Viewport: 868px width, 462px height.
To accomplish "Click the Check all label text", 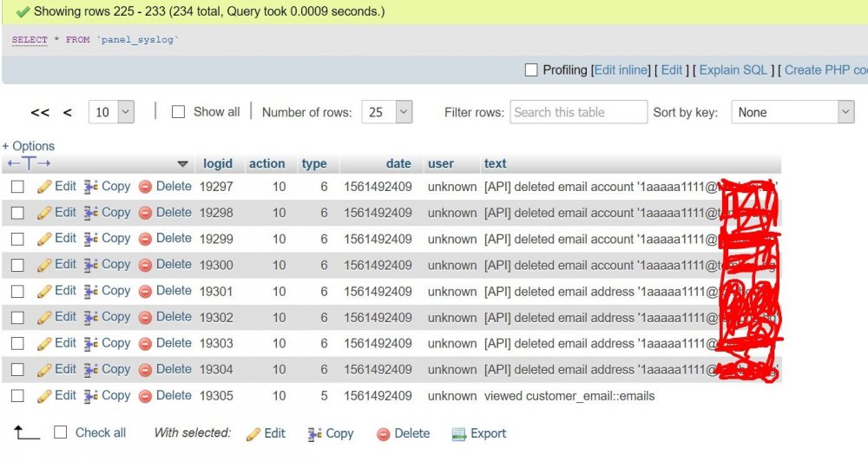I will pyautogui.click(x=101, y=432).
